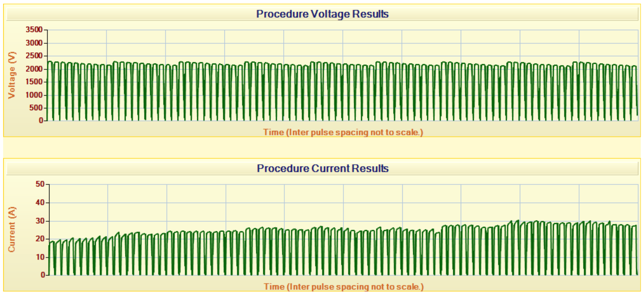Select the 1000 voltage axis tick
Image resolution: width=644 pixels, height=298 pixels.
point(34,95)
